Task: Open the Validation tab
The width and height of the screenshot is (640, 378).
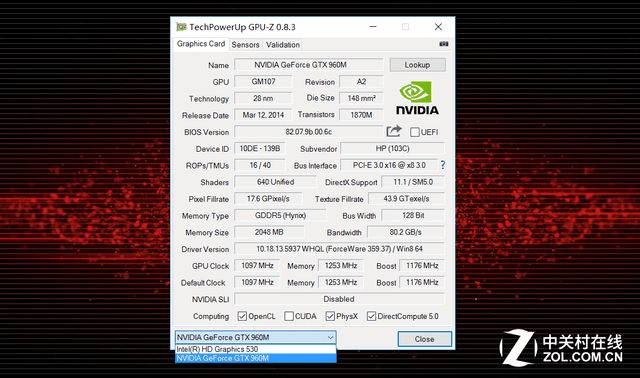Action: (282, 45)
